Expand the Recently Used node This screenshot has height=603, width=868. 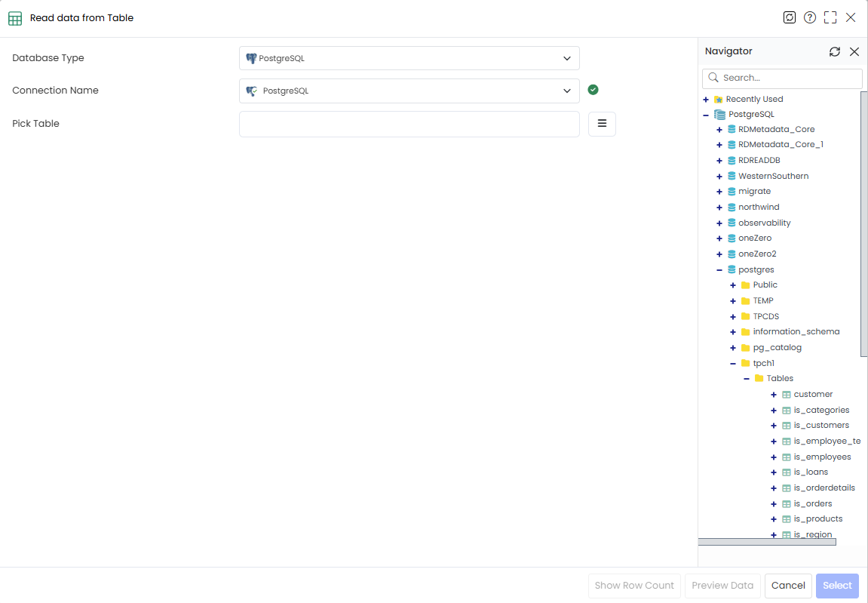pyautogui.click(x=706, y=100)
